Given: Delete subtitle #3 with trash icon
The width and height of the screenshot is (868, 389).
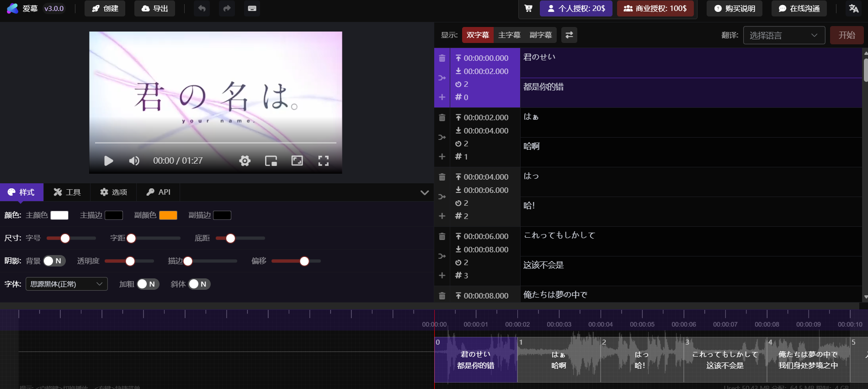Looking at the screenshot, I should pos(442,236).
